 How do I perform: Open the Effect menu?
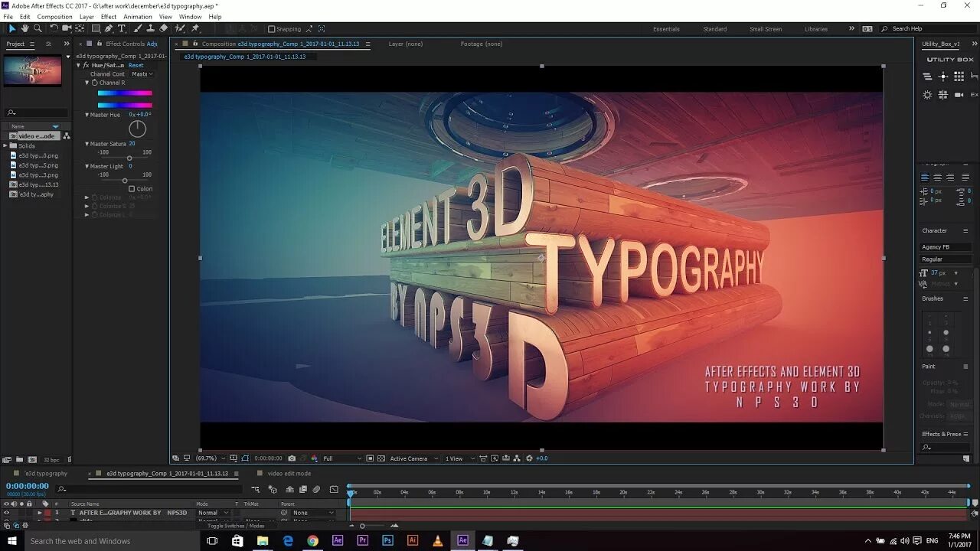109,17
